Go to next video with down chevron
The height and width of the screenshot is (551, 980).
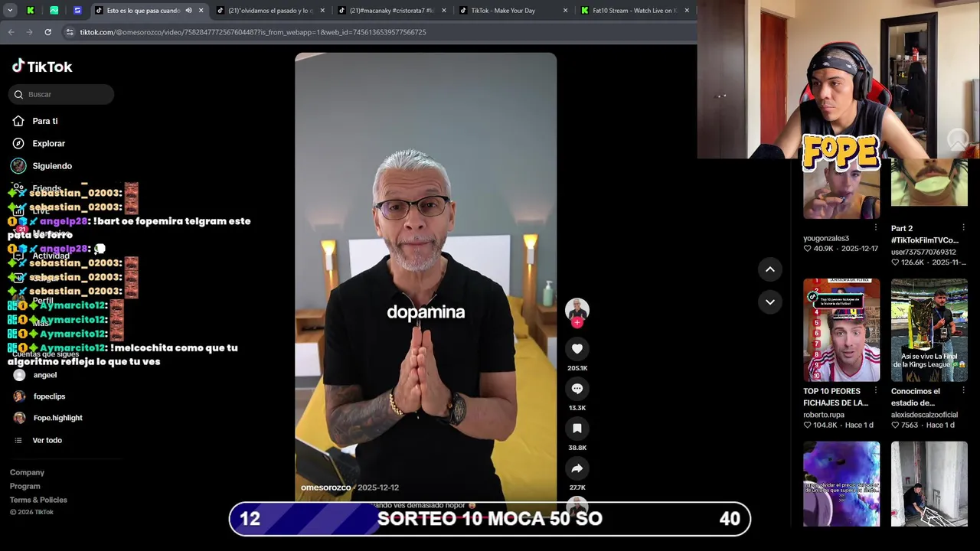coord(770,302)
